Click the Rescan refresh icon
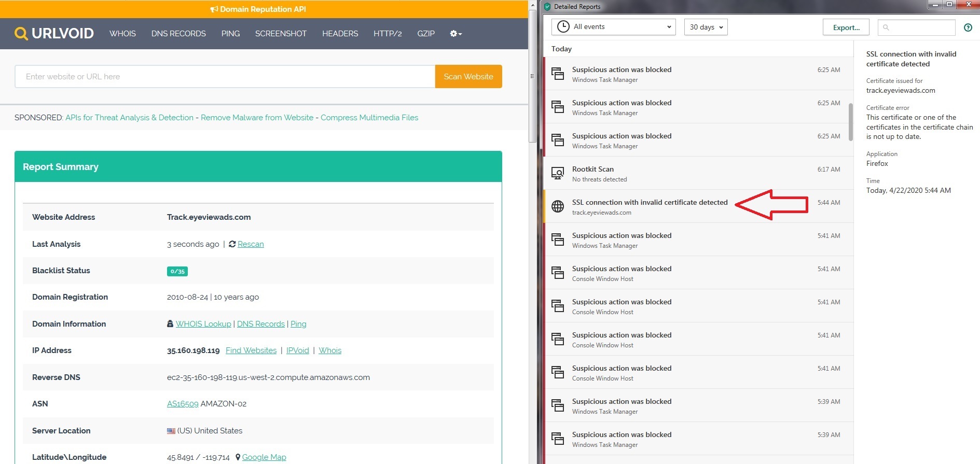The width and height of the screenshot is (980, 464). pyautogui.click(x=232, y=244)
